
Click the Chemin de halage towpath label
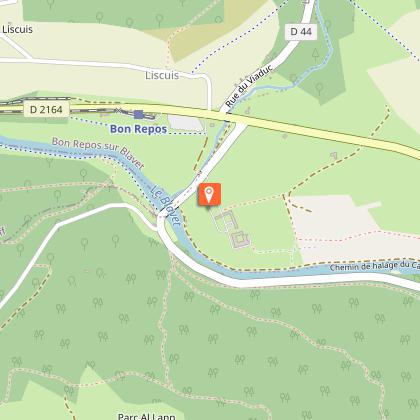(374, 266)
